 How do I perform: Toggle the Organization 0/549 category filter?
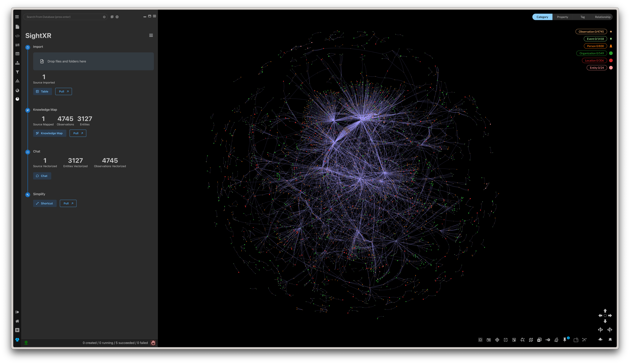coord(592,53)
